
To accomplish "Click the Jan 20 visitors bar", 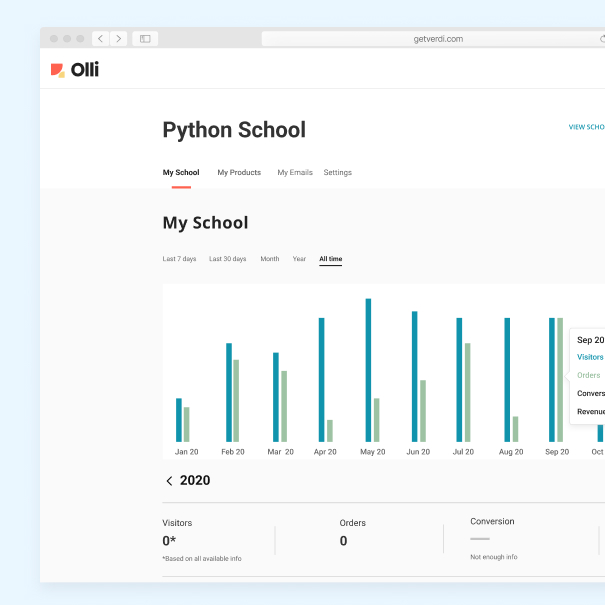I will (179, 420).
